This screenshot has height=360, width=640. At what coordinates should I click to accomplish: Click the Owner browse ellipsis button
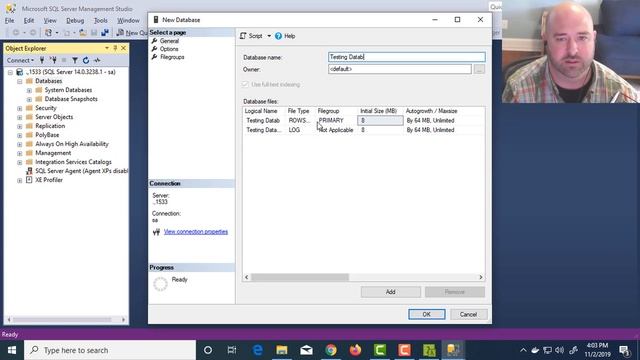pyautogui.click(x=479, y=69)
